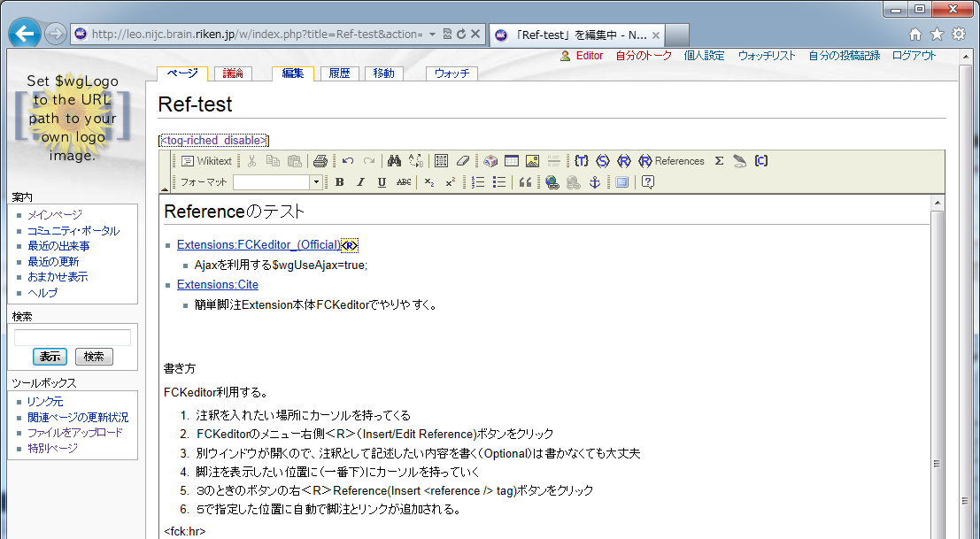Viewport: 980px width, 539px height.
Task: Open the 議論 discussion tab
Action: [234, 73]
